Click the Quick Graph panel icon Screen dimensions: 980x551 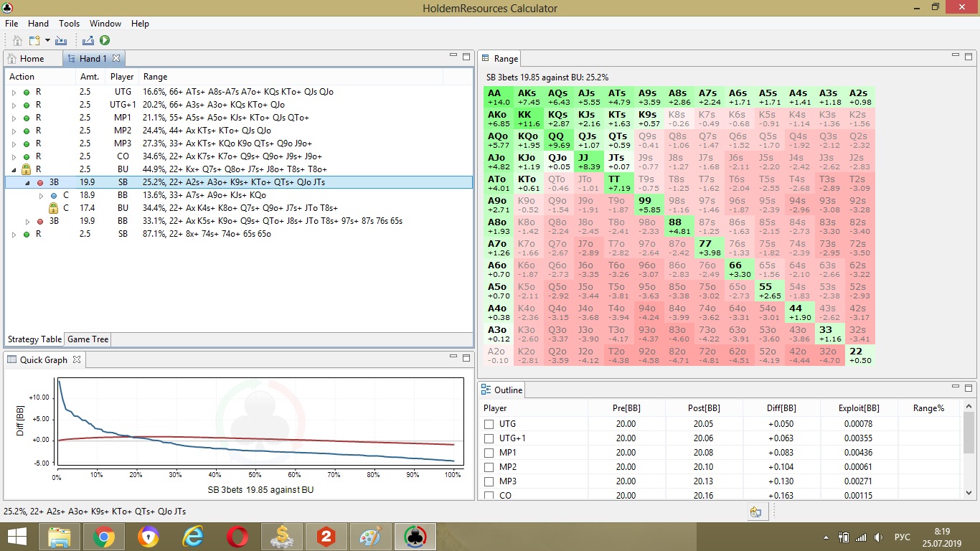coord(11,359)
